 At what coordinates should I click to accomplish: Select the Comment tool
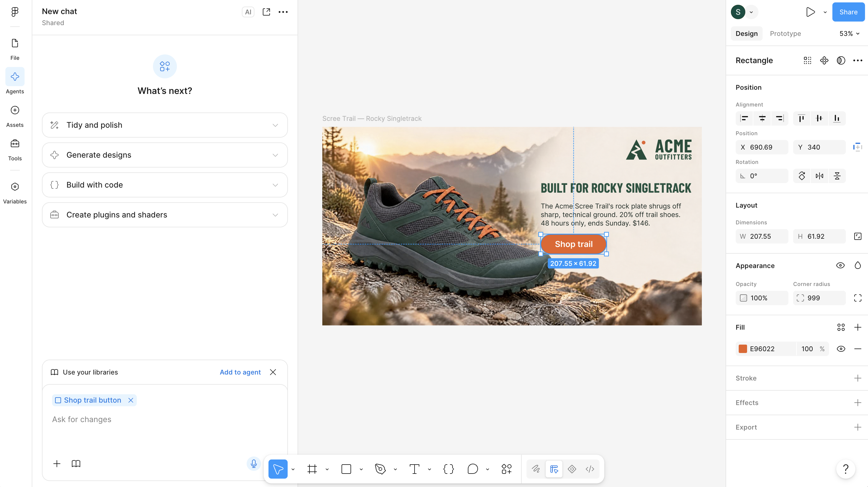click(x=473, y=469)
